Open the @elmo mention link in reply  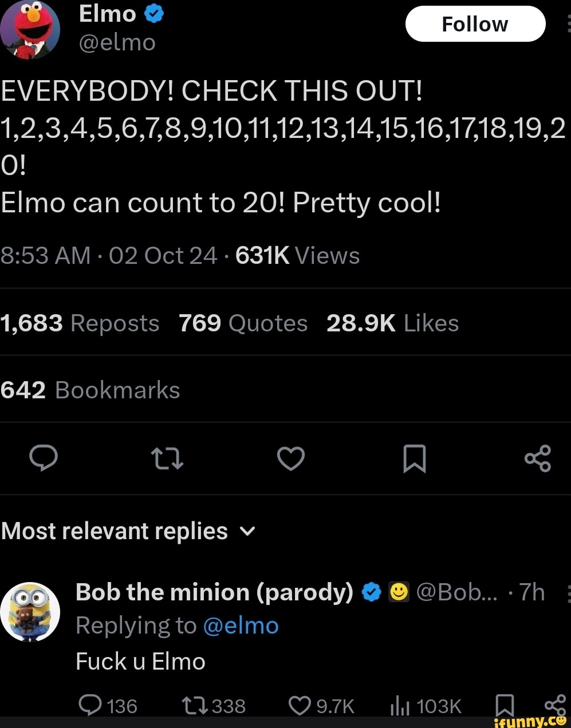tap(241, 626)
